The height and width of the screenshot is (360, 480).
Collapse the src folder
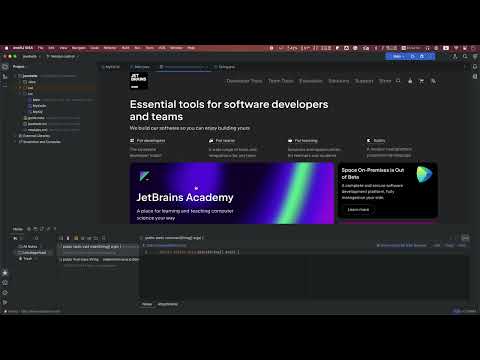click(20, 94)
